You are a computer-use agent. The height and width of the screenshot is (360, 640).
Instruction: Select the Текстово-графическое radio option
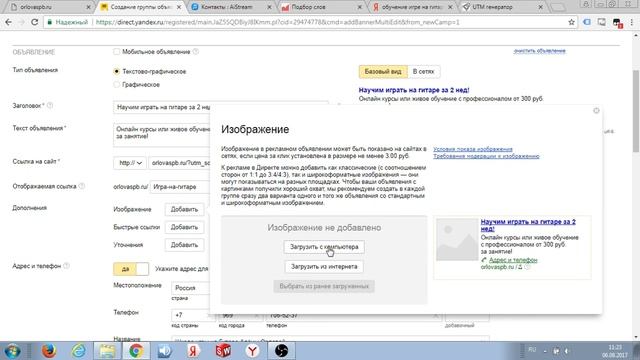[x=117, y=71]
